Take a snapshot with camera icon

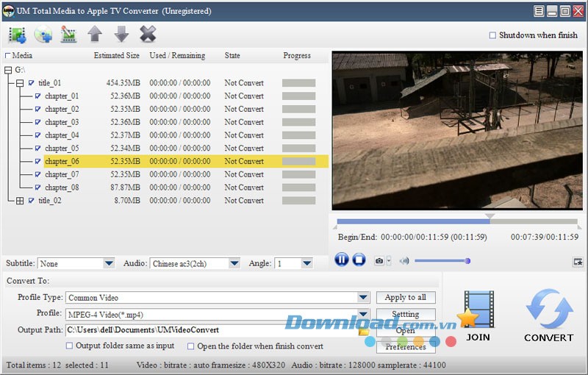coord(379,260)
